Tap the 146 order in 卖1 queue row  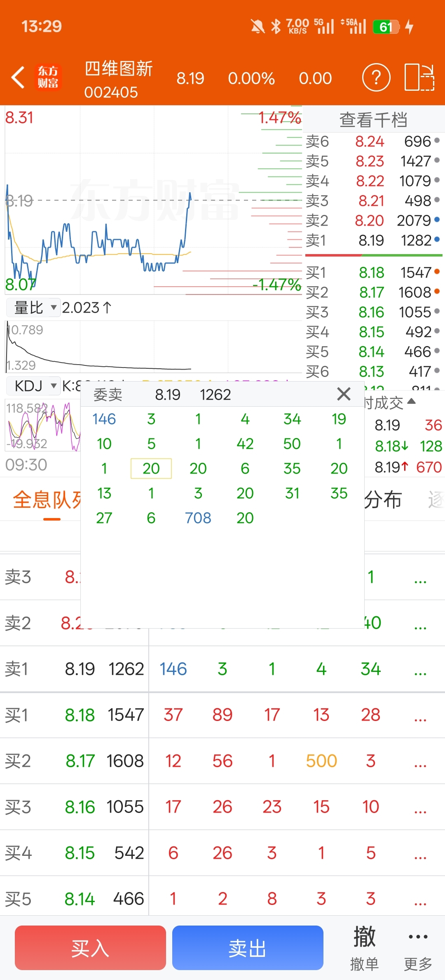click(x=173, y=669)
